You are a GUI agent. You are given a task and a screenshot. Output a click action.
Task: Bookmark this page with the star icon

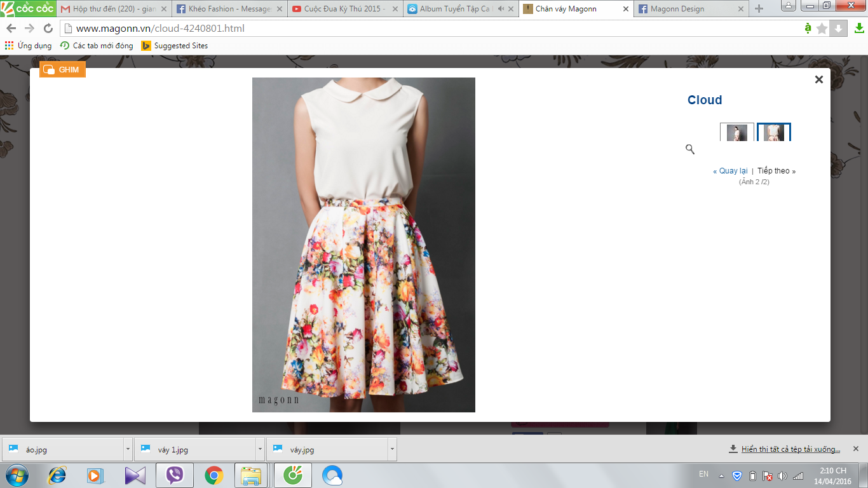click(822, 29)
